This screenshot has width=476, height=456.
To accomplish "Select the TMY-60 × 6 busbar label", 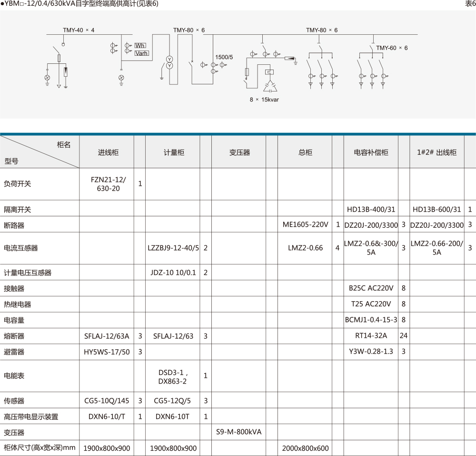I will click(x=392, y=48).
